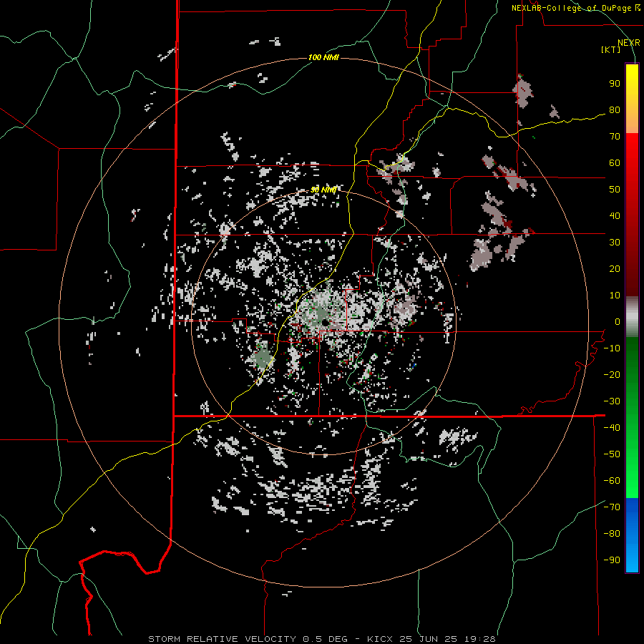
Task: Click the 40 value on velocity scale
Action: (x=615, y=216)
